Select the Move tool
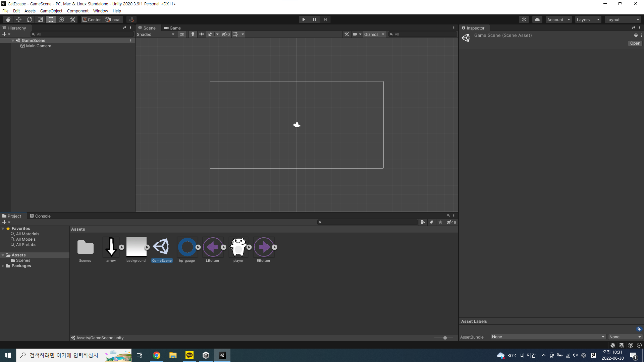 pyautogui.click(x=19, y=19)
